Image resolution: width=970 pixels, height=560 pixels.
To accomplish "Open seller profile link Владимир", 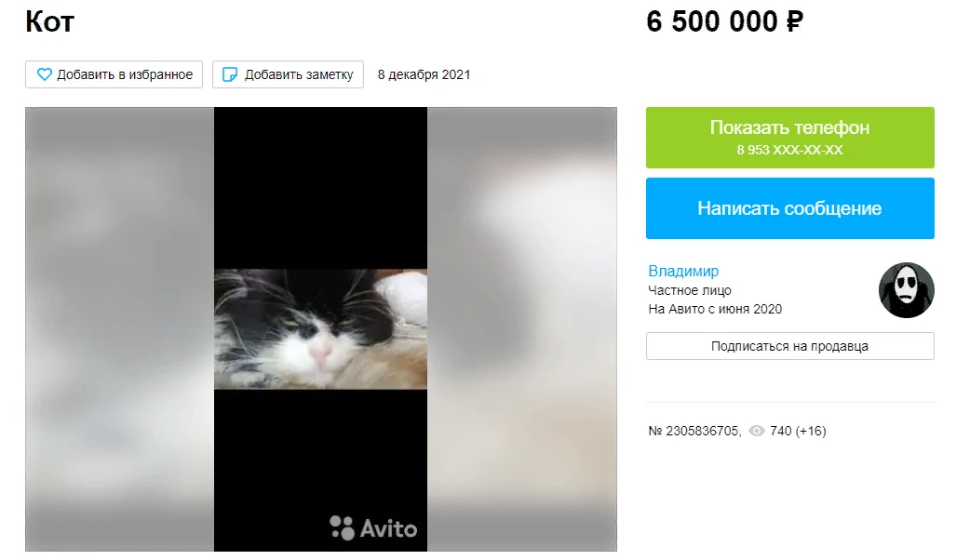I will 683,271.
